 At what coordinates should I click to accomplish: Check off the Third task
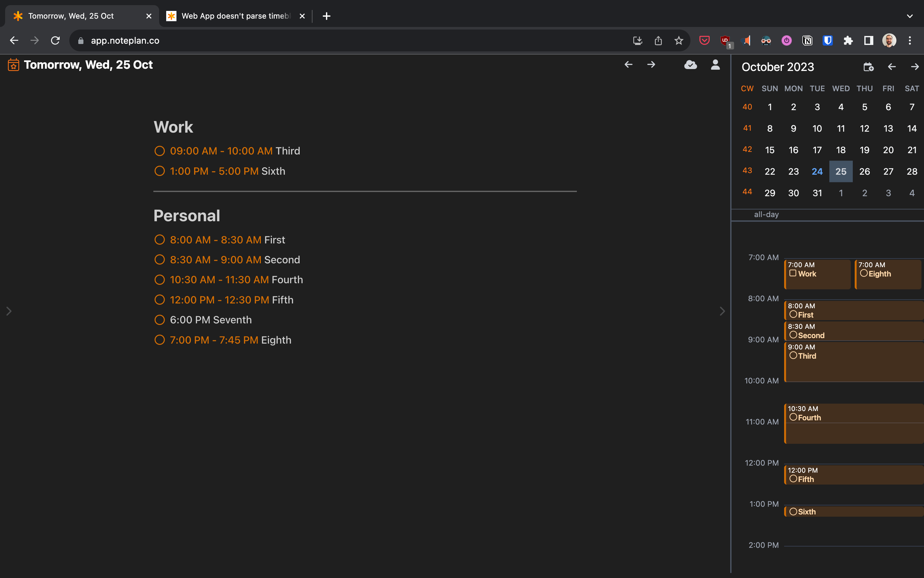[x=159, y=151]
